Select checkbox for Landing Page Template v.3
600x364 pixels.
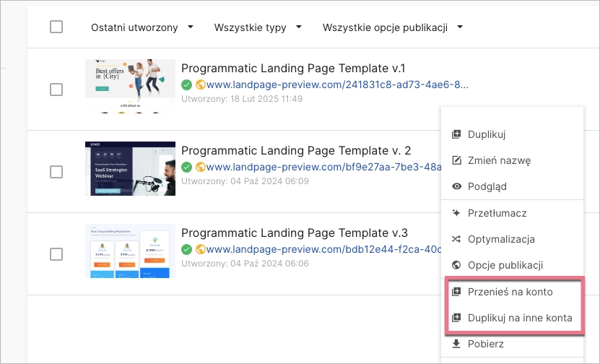point(56,254)
